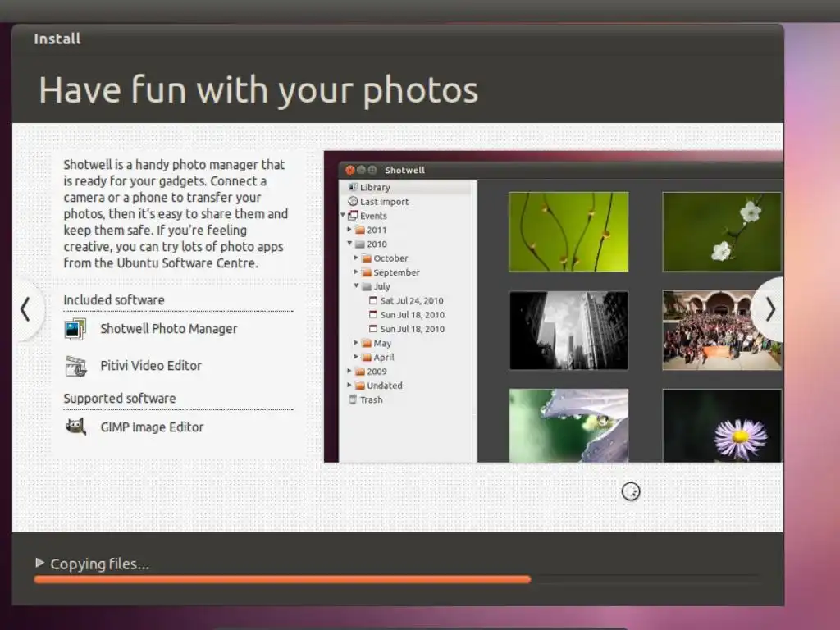This screenshot has width=840, height=630.
Task: Click the 2011 folder icon
Action: (x=360, y=230)
